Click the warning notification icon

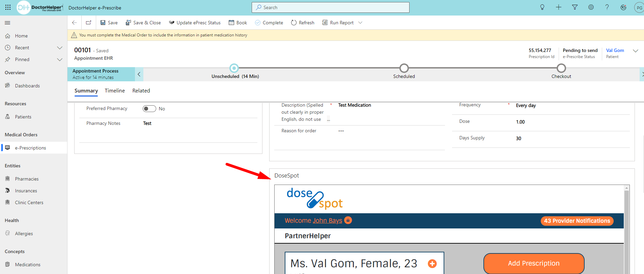74,35
